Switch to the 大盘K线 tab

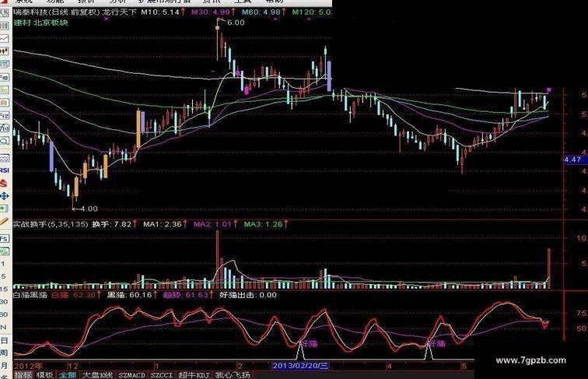click(x=97, y=375)
